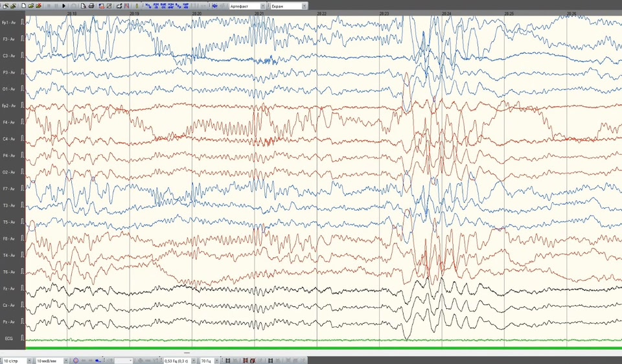Click the New document icon
622x364 pixels.
(x=23, y=6)
